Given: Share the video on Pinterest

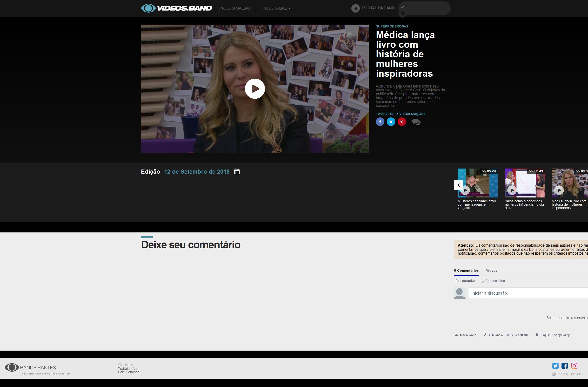Looking at the screenshot, I should coord(402,122).
